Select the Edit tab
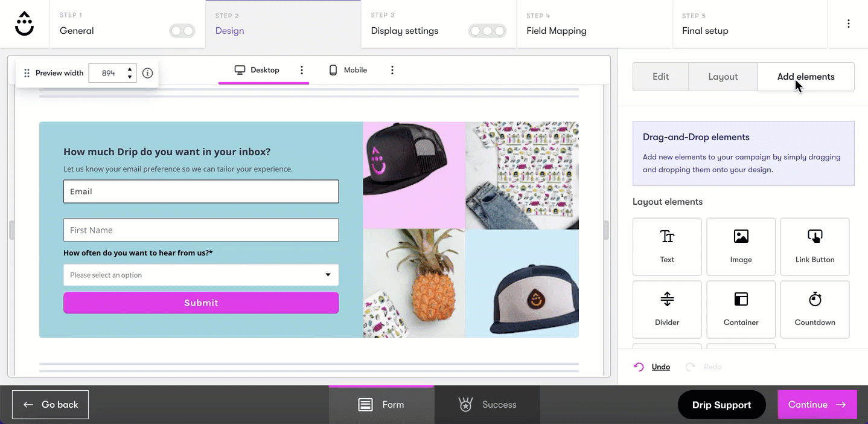The image size is (868, 424). [x=661, y=77]
